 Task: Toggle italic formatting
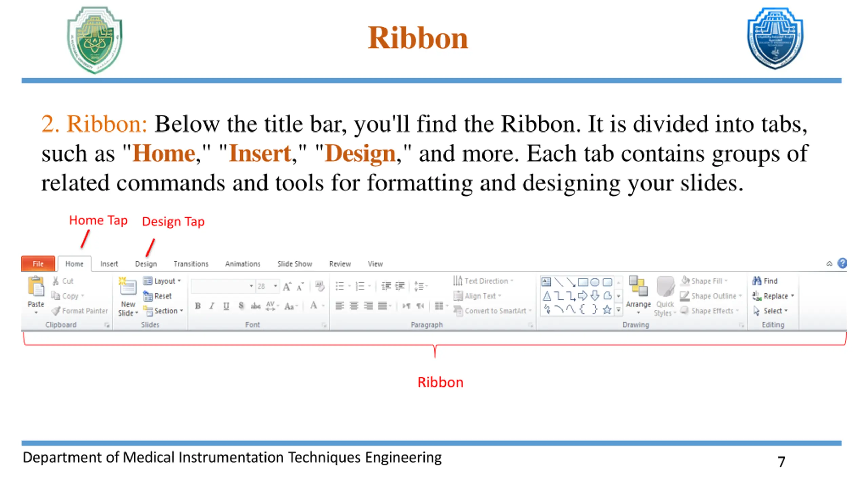[x=212, y=306]
